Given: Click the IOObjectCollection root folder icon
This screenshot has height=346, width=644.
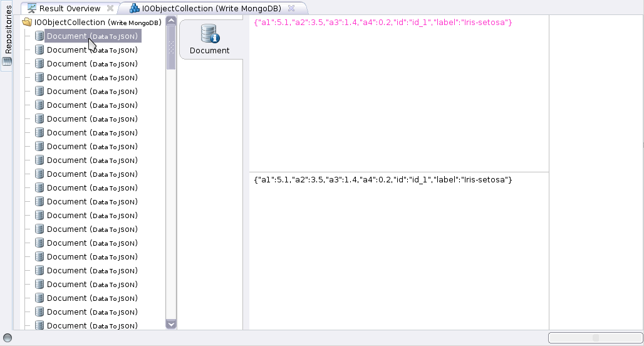Looking at the screenshot, I should click(x=27, y=23).
